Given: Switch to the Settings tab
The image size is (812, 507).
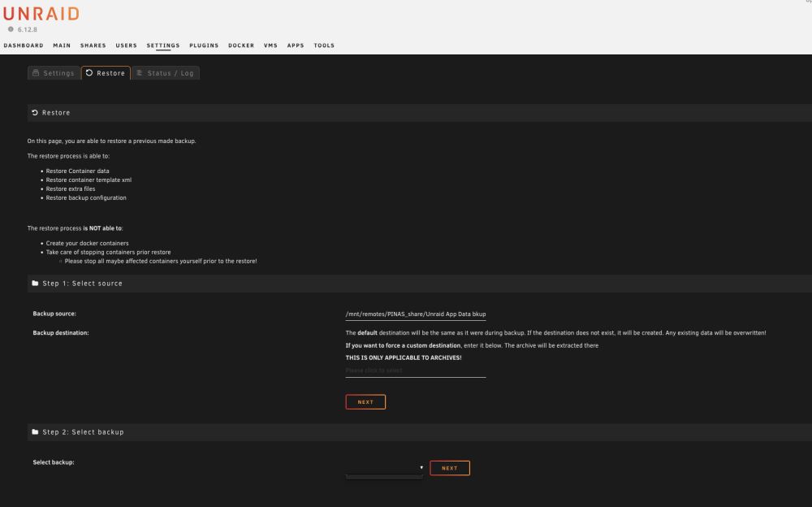Looking at the screenshot, I should pos(54,73).
